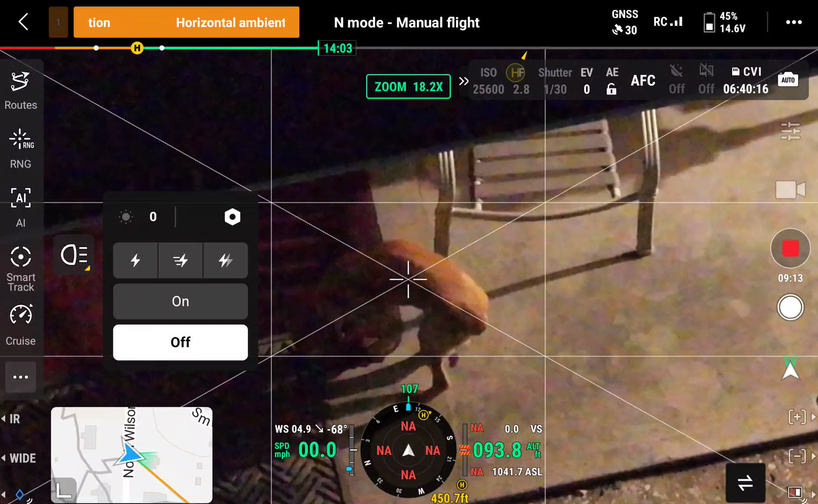Toggle the split-screen view icon
Viewport: 818px width, 504px height.
click(x=795, y=492)
